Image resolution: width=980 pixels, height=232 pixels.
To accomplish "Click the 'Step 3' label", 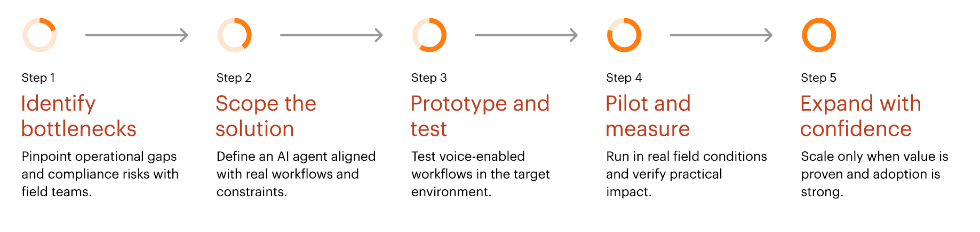I will 429,78.
